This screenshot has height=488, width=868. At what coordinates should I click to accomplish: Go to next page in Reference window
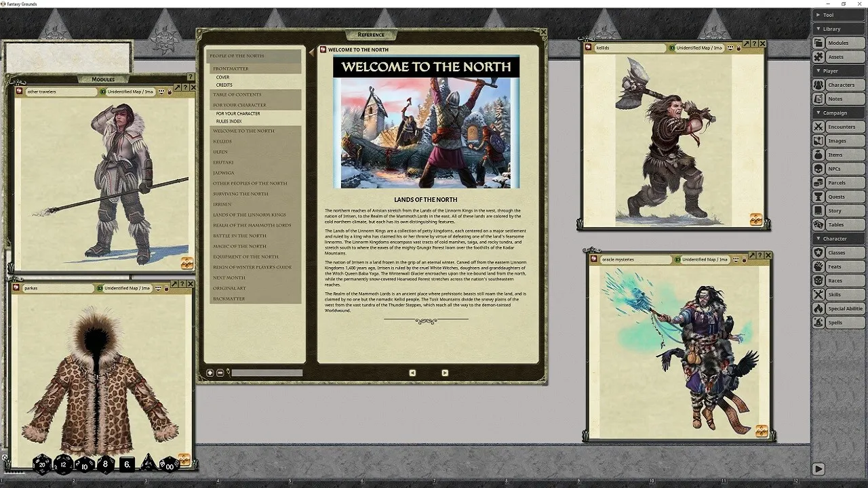[445, 373]
